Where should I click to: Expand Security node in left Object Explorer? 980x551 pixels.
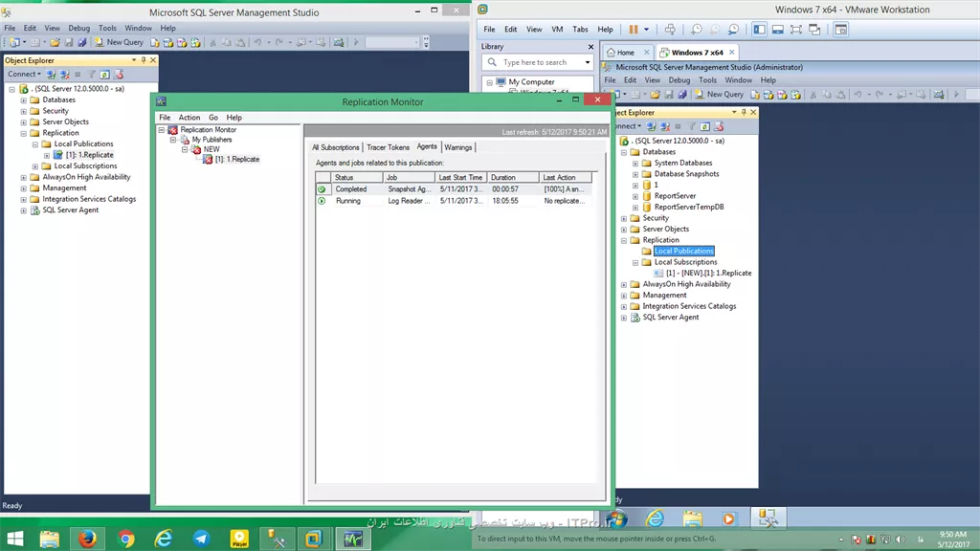click(x=24, y=111)
